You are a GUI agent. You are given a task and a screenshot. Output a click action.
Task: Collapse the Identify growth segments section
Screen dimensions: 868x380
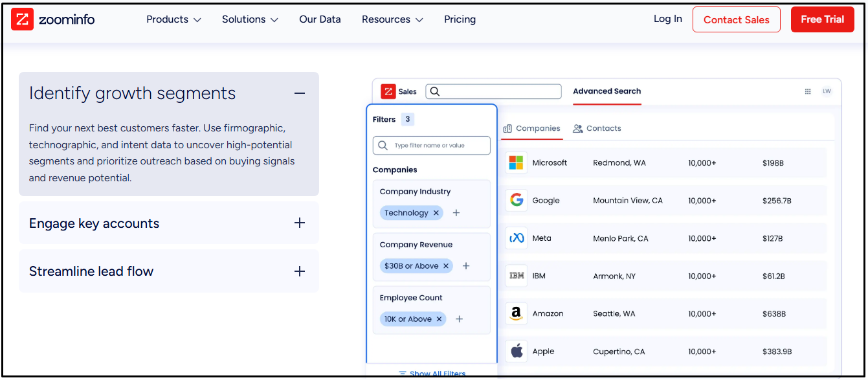coord(299,93)
